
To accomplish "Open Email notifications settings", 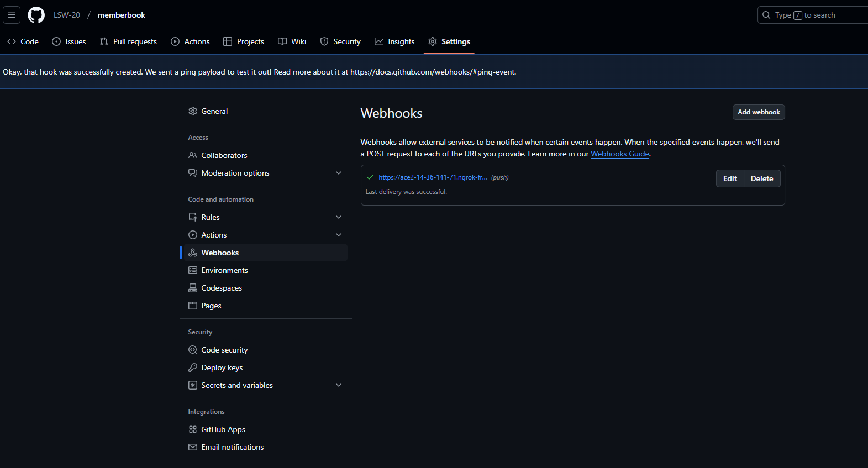I will pos(266,447).
